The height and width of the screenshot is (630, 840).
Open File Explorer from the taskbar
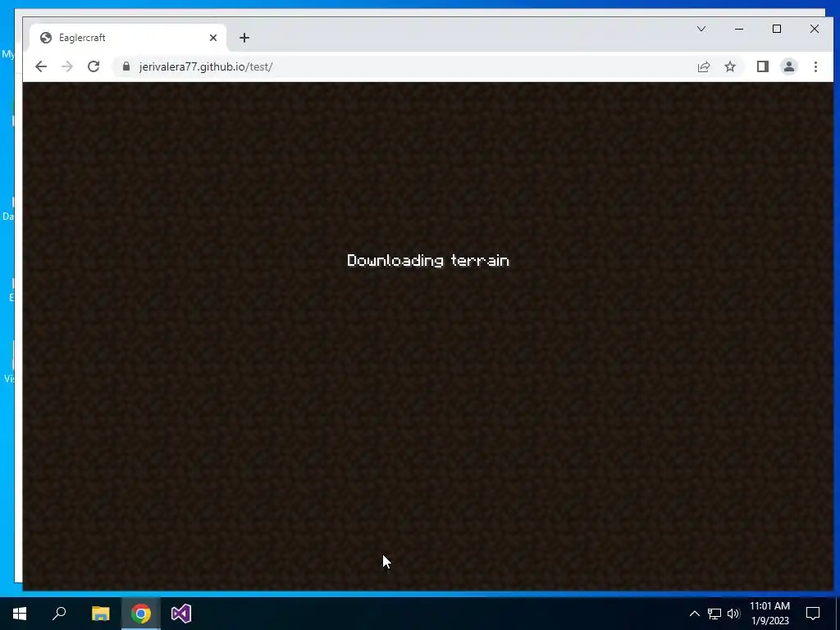[x=100, y=614]
